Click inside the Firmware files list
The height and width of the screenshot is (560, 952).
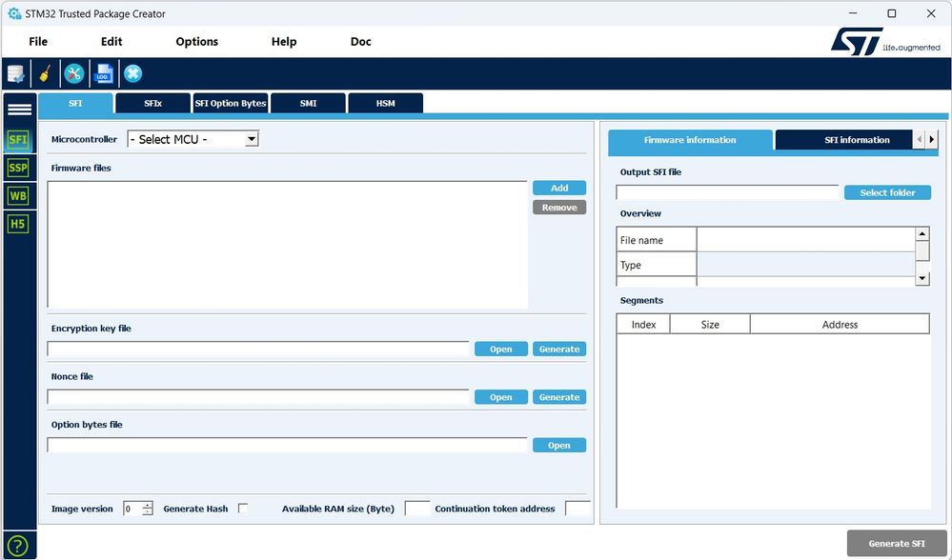coord(287,245)
